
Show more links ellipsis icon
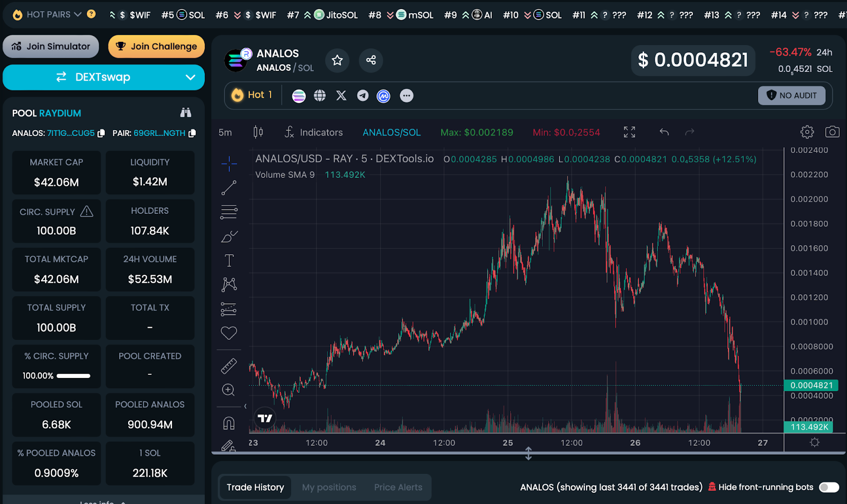(407, 96)
